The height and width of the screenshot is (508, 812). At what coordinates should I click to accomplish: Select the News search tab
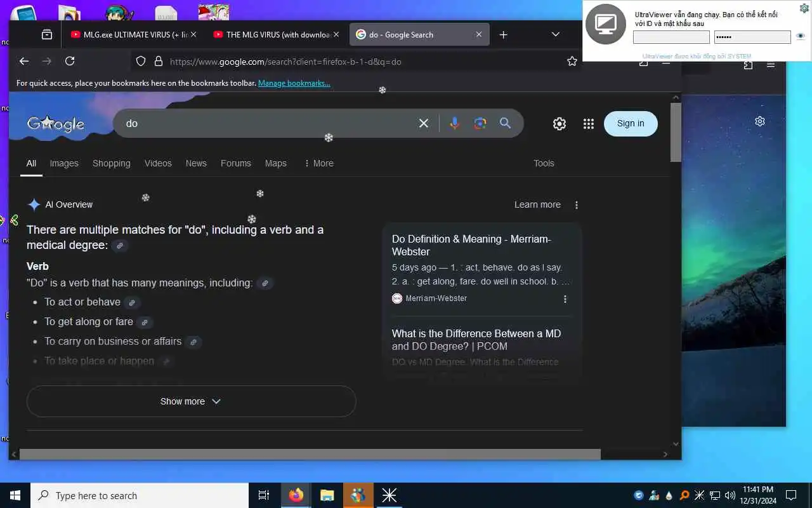pyautogui.click(x=196, y=163)
